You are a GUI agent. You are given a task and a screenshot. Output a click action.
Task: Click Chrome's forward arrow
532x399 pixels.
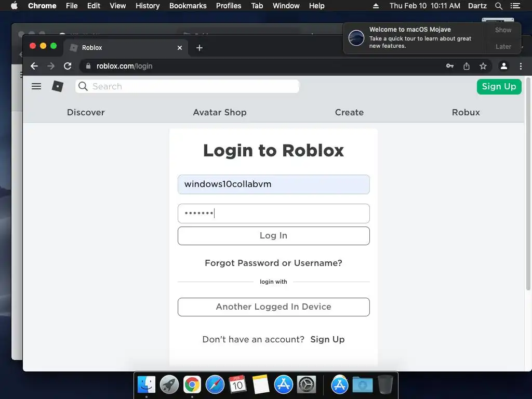point(51,66)
